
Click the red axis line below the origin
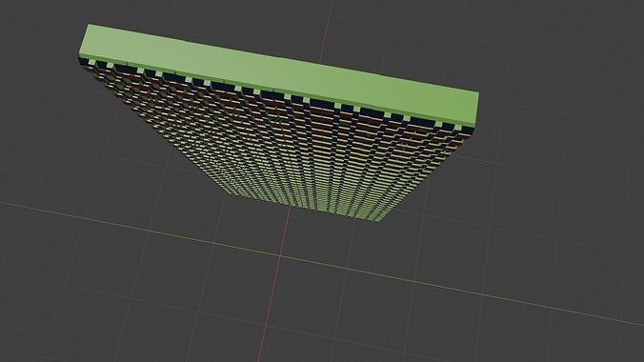pos(269,308)
